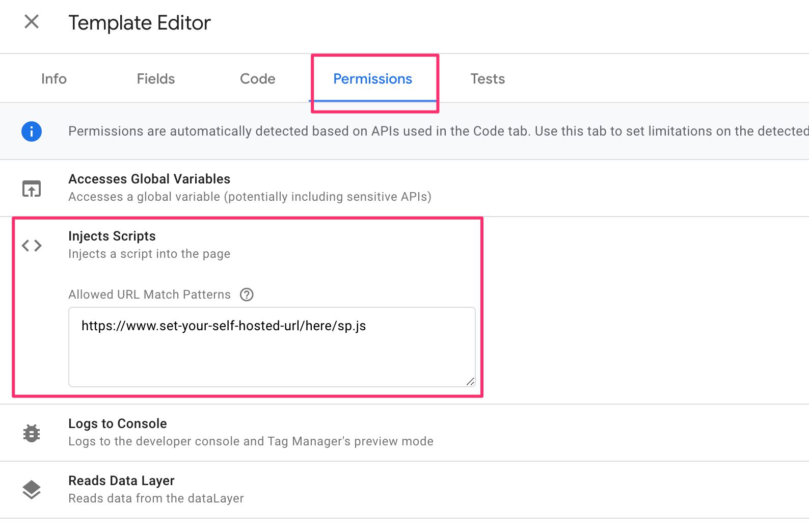
Task: Click the Allowed URL Match Patterns text box
Action: [x=272, y=347]
